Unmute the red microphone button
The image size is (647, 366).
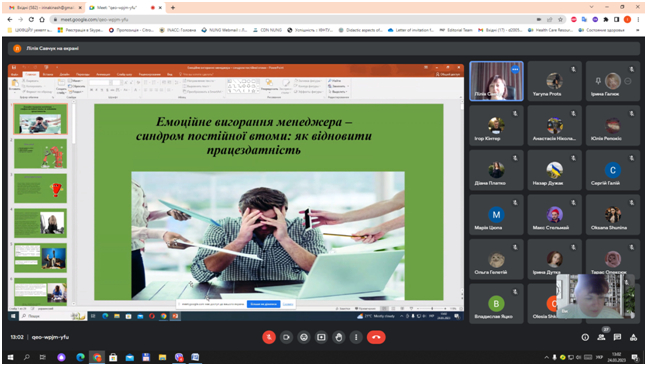269,337
